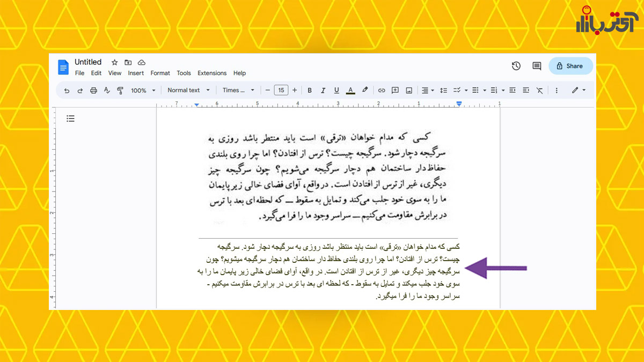Add a comment from toolbar

pos(395,90)
